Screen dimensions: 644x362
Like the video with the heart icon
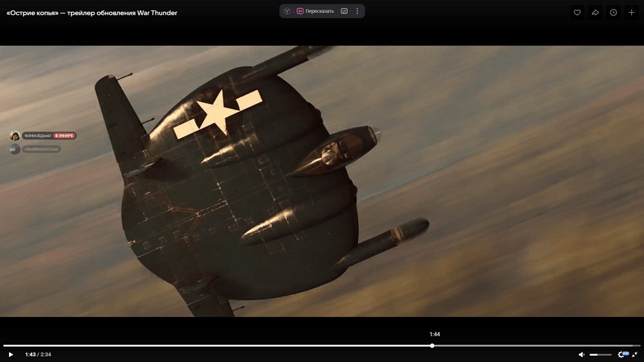click(577, 12)
